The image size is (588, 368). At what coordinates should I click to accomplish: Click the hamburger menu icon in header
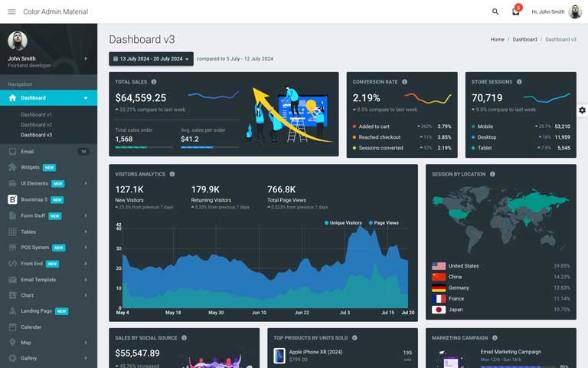(x=11, y=11)
